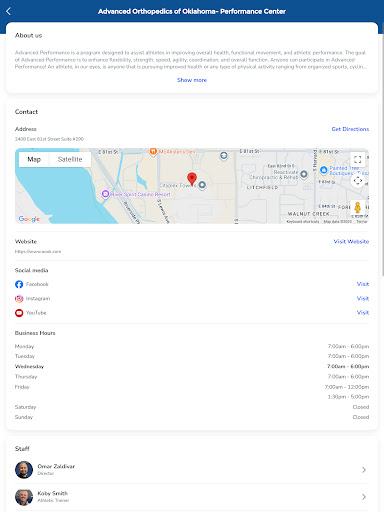Click Omar Zaldivar's profile photo
Viewport: 384px width, 512px height.
coord(24,470)
